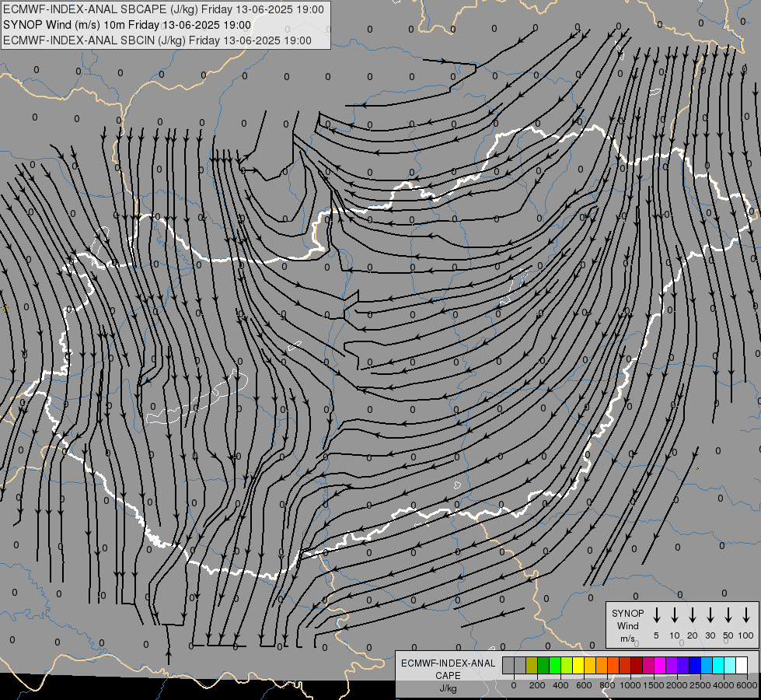
Task: Select the 5 m/s wind arrow in legend
Action: click(657, 614)
